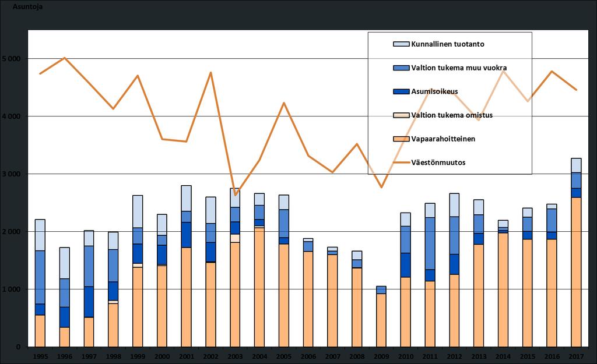
Task: Click the 2 000 y-axis label
Action: pos(12,232)
